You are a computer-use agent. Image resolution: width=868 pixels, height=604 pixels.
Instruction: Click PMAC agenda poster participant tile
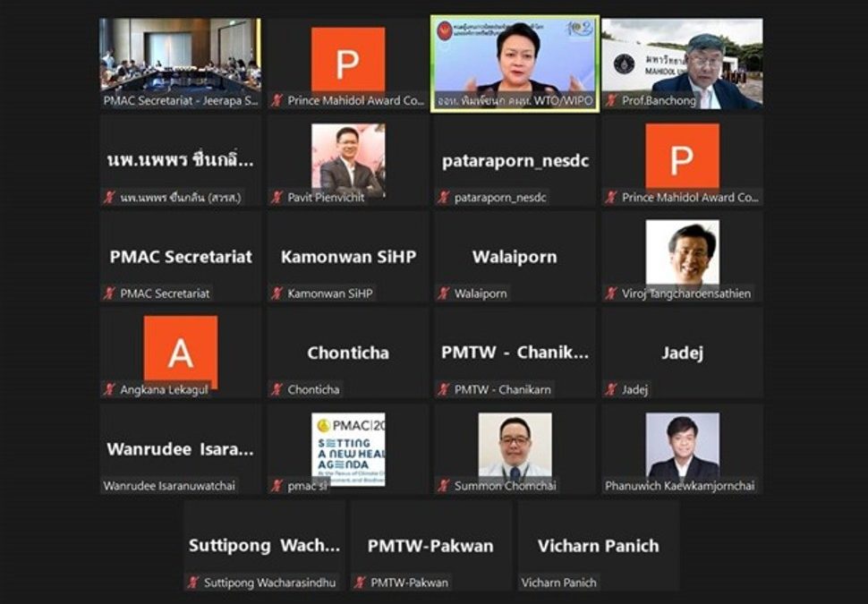347,449
